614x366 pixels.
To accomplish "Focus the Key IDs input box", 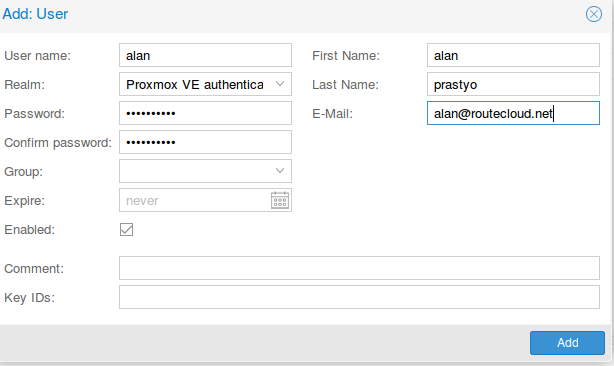I will click(x=359, y=297).
